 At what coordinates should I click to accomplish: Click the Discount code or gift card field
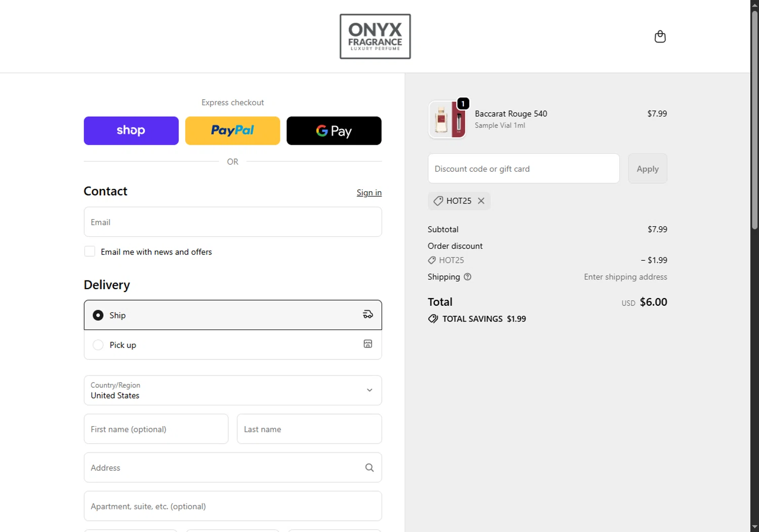click(524, 169)
